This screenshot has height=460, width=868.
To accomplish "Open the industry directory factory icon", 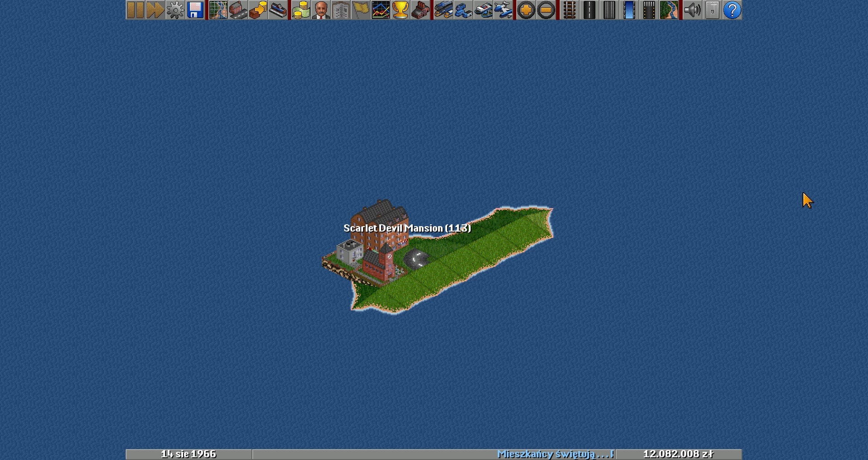I will point(420,10).
